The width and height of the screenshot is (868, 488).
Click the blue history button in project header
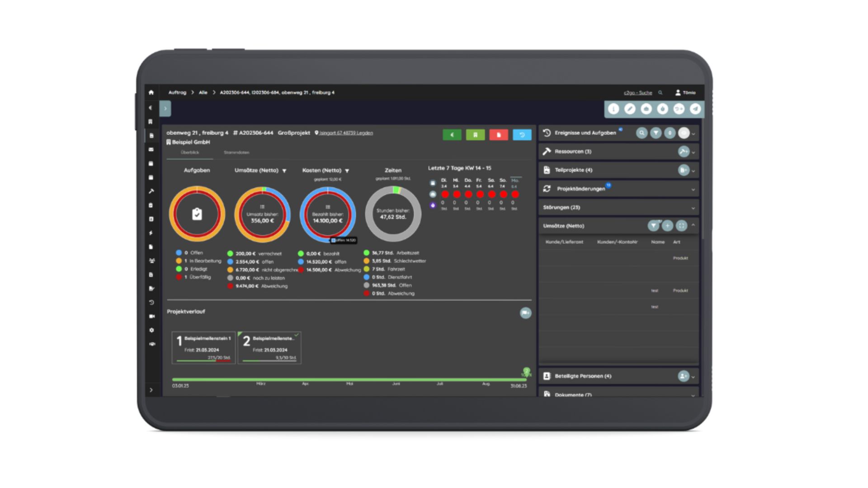pos(522,135)
